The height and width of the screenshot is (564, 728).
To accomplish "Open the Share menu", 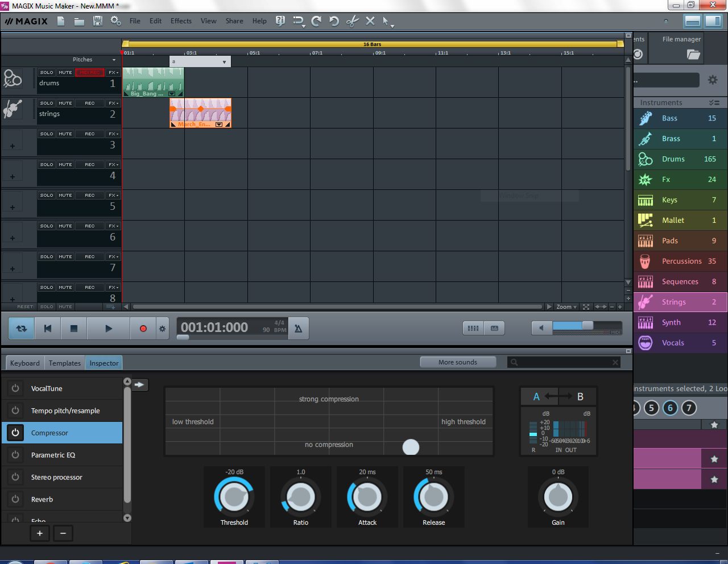I will coord(234,21).
